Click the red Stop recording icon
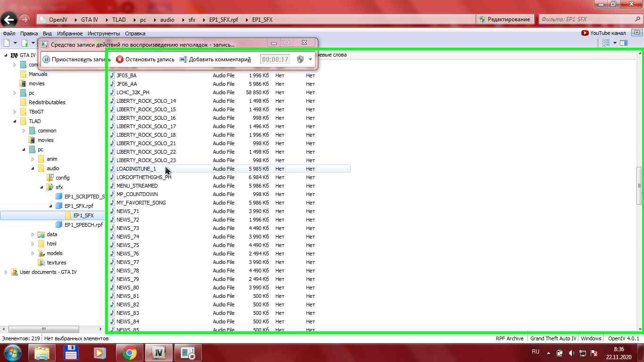Screen dimensions: 644x362 (x=120, y=59)
